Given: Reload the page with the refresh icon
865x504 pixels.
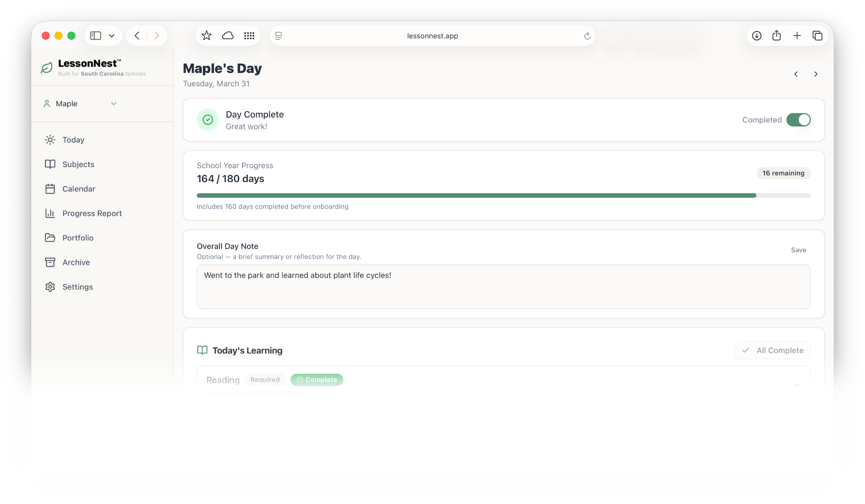Looking at the screenshot, I should 587,36.
